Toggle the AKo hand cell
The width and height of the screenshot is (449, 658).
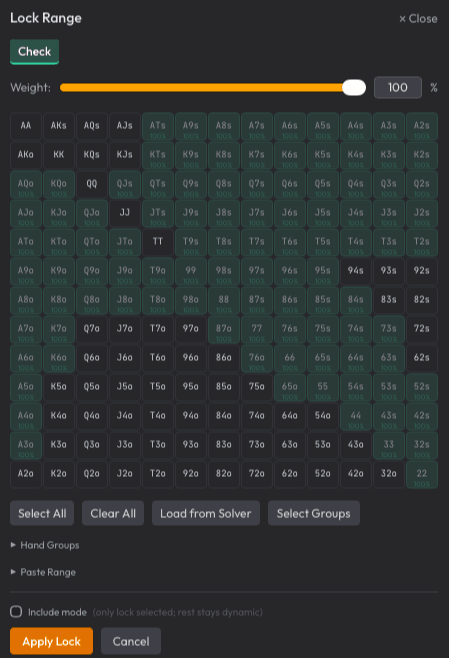(x=26, y=155)
